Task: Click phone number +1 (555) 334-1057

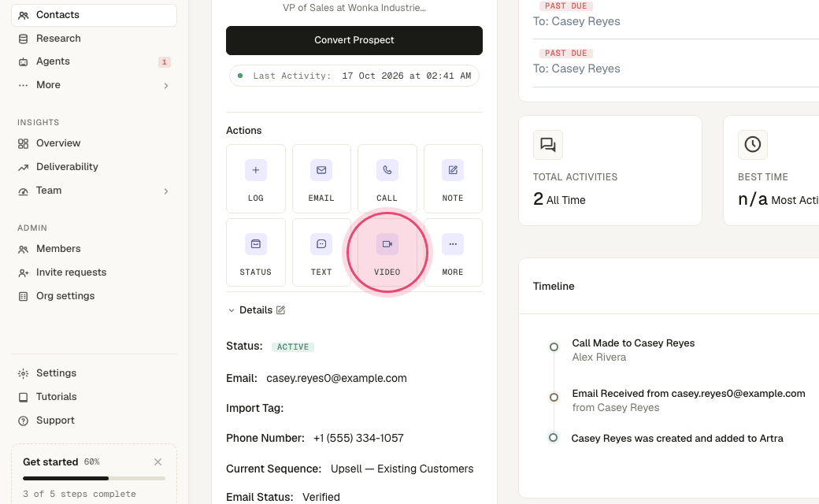Action: (358, 438)
